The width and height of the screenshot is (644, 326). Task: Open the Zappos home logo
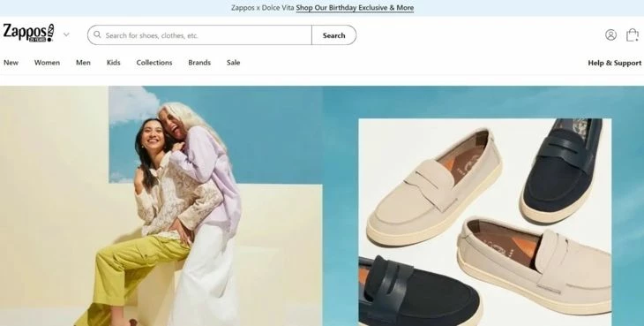(29, 33)
